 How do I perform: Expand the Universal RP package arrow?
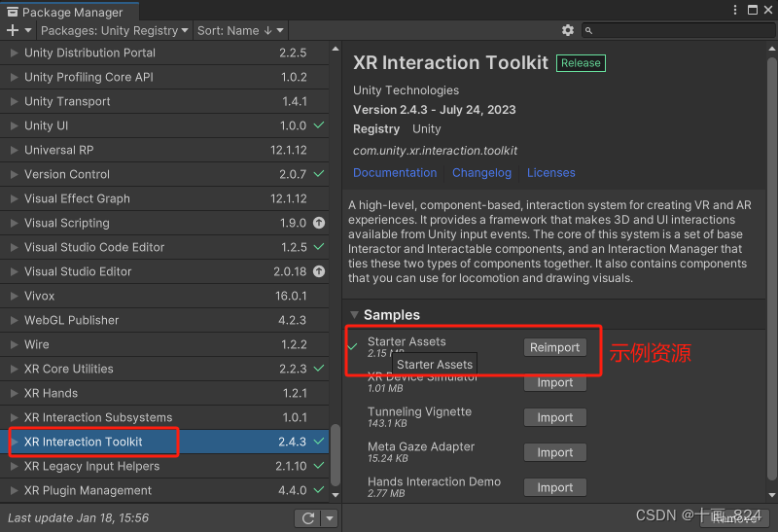15,150
